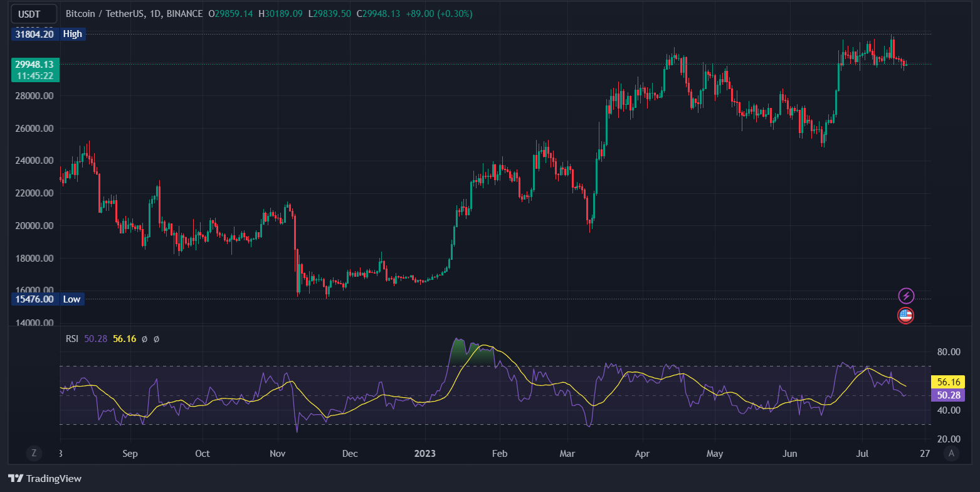
Task: Click the Jul label on time axis
Action: 862,453
